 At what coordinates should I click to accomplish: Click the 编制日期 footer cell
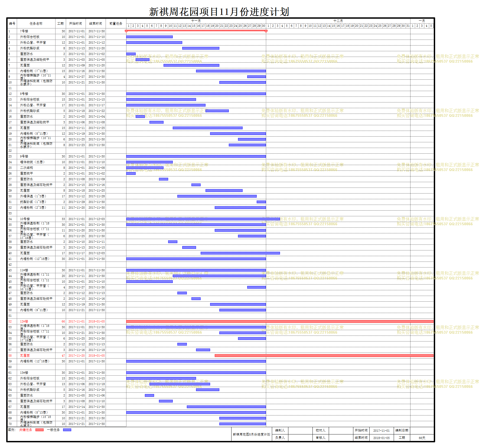(x=402, y=430)
